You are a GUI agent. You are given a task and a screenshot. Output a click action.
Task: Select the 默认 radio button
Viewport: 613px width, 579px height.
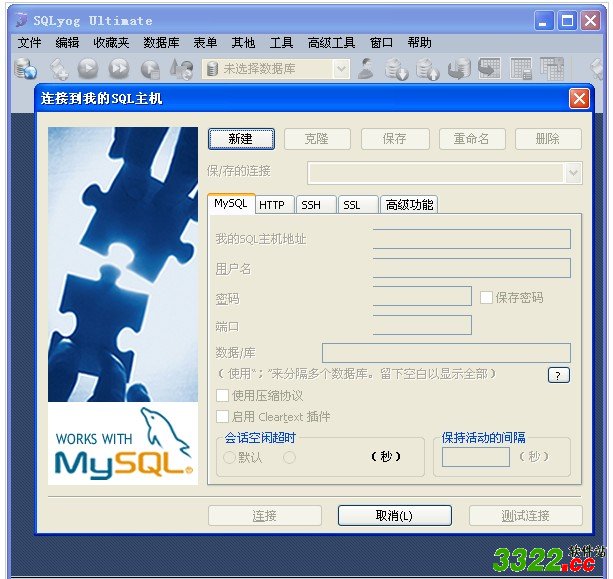[229, 457]
